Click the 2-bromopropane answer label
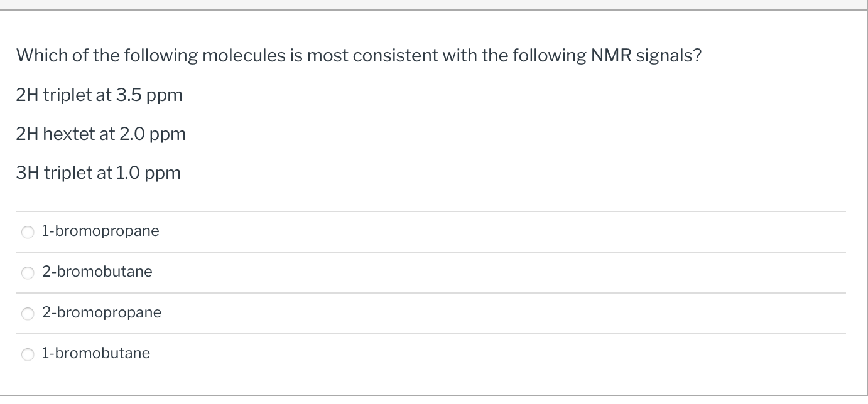 tap(101, 312)
